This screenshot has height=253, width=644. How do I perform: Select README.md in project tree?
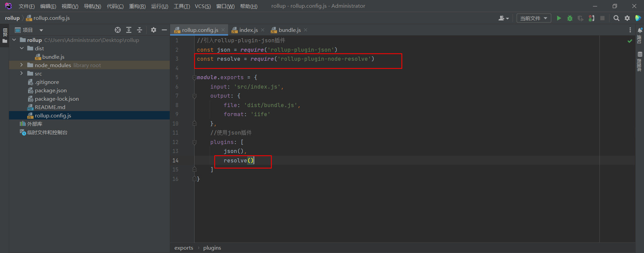[x=50, y=107]
